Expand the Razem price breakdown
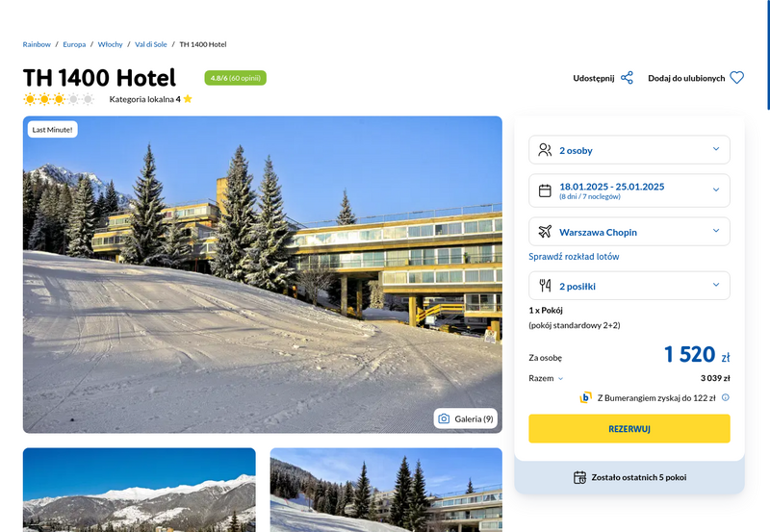Image resolution: width=770 pixels, height=532 pixels. pyautogui.click(x=546, y=378)
